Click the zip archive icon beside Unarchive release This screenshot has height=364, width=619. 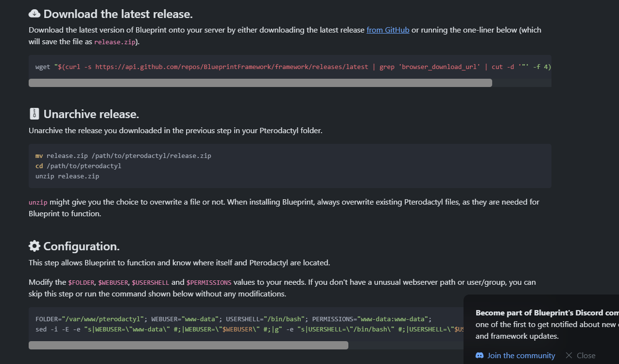34,114
